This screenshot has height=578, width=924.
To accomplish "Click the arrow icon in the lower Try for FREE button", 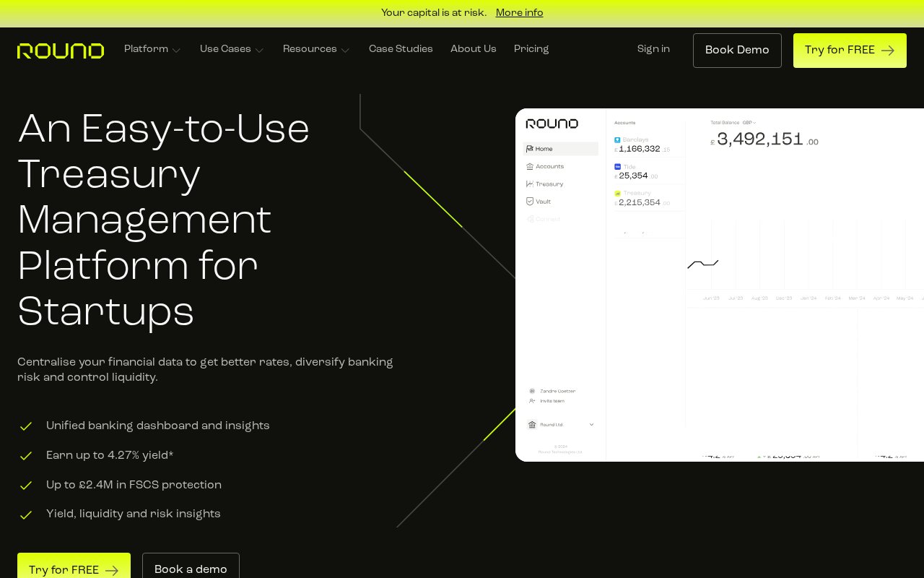I will click(x=112, y=570).
